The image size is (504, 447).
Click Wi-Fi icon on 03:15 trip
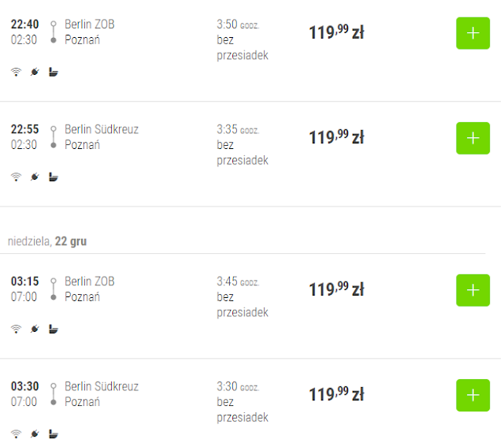click(16, 329)
